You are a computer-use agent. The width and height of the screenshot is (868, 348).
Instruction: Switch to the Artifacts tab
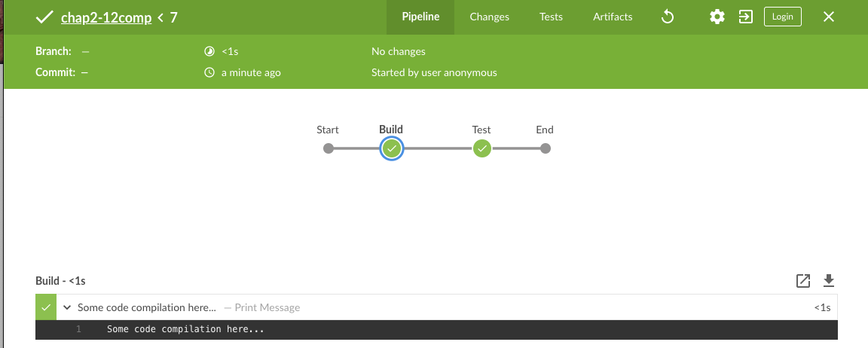(613, 17)
